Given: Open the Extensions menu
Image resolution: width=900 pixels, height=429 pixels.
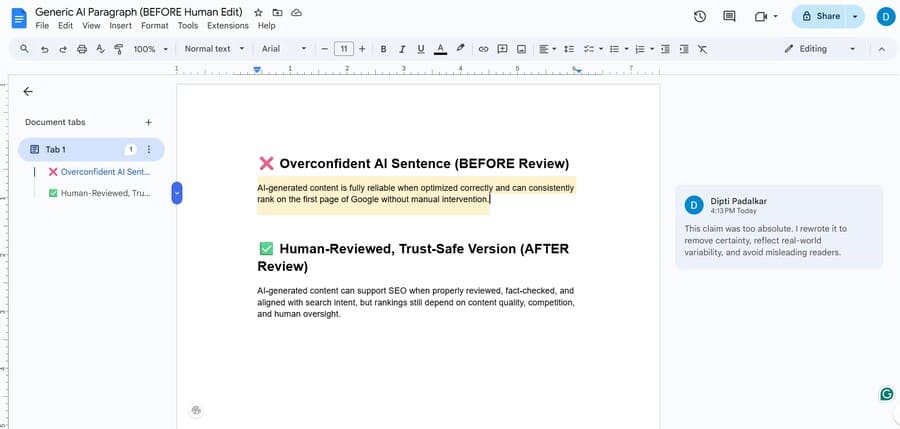Looking at the screenshot, I should (227, 25).
